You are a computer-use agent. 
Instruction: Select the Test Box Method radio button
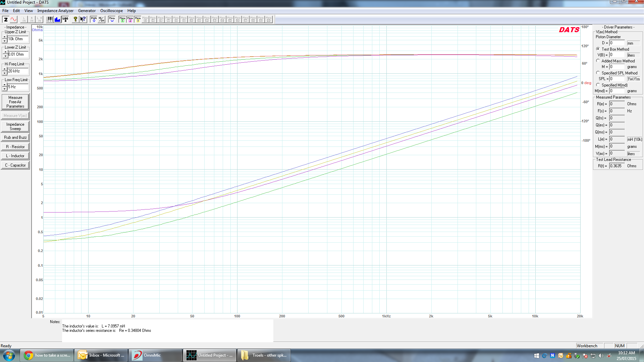[598, 49]
